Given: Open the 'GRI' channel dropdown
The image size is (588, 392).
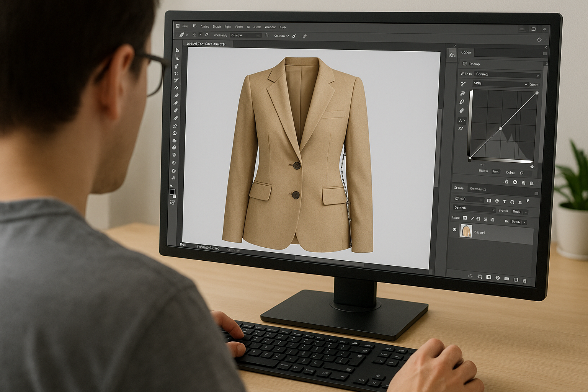Looking at the screenshot, I should pyautogui.click(x=500, y=83).
